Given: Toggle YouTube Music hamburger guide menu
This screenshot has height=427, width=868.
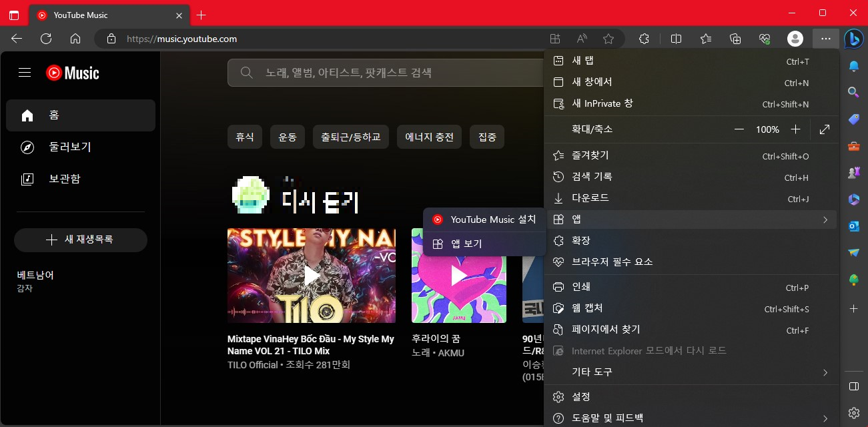Looking at the screenshot, I should coord(25,72).
